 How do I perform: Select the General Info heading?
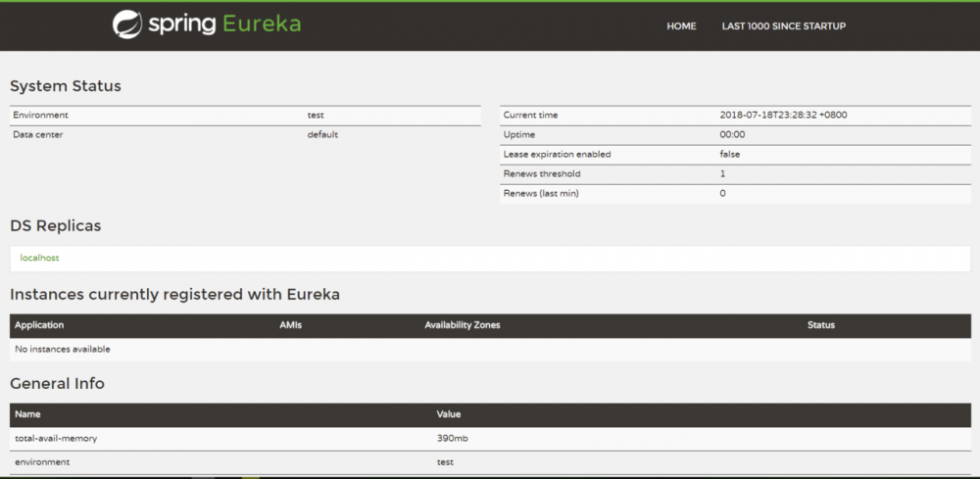57,383
